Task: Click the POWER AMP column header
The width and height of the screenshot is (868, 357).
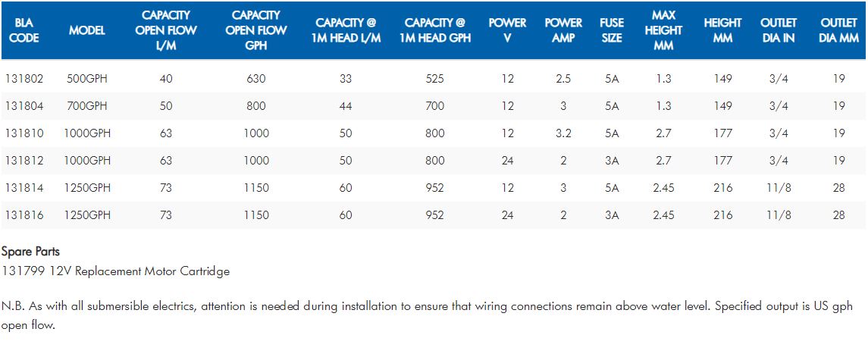Action: point(563,30)
